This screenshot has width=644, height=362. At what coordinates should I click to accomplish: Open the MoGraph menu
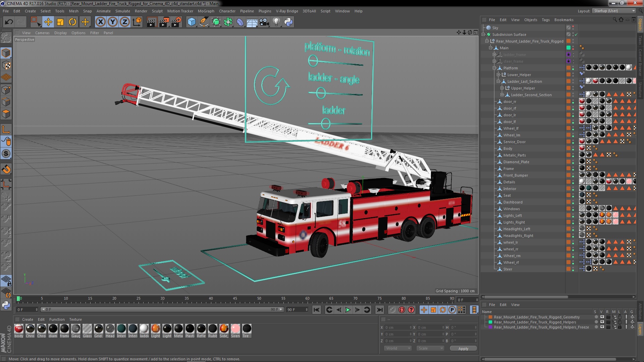(206, 11)
